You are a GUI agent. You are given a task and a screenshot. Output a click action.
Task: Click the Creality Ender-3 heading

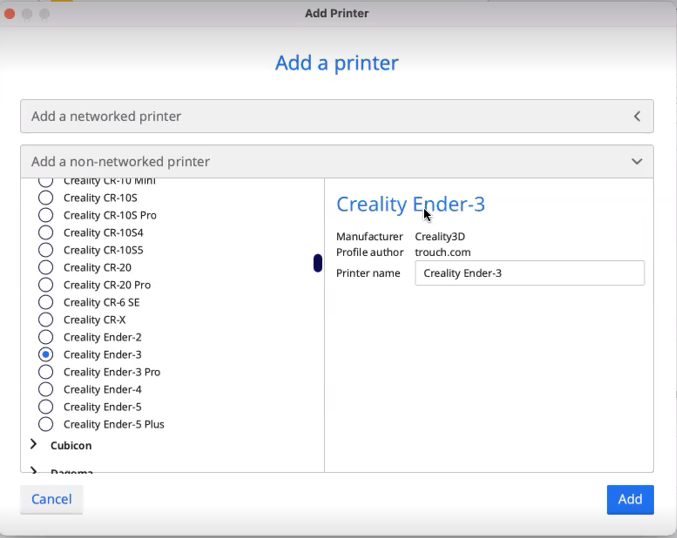tap(410, 204)
